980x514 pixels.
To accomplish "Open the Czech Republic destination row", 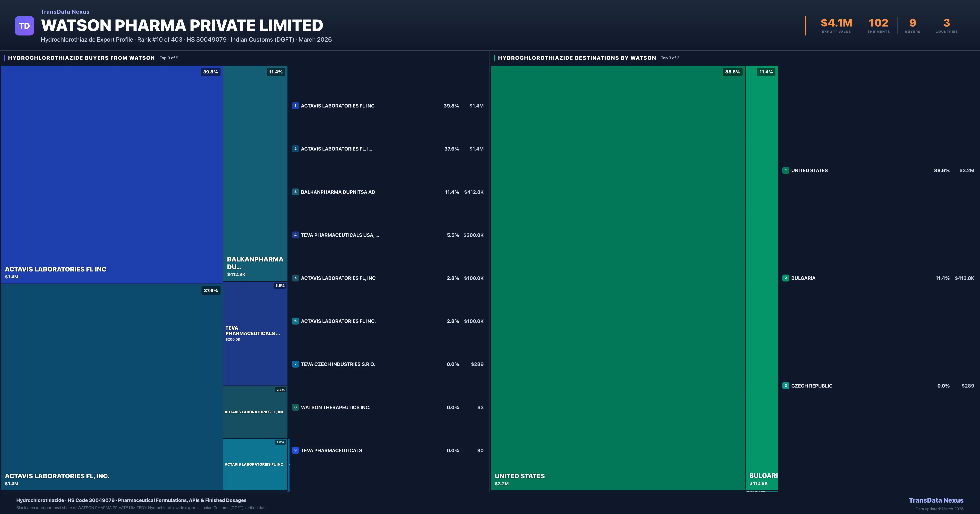I will (812, 386).
